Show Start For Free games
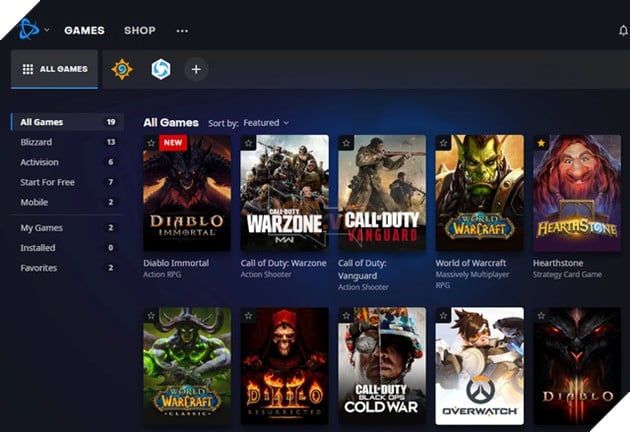630x432 pixels. pos(68,182)
